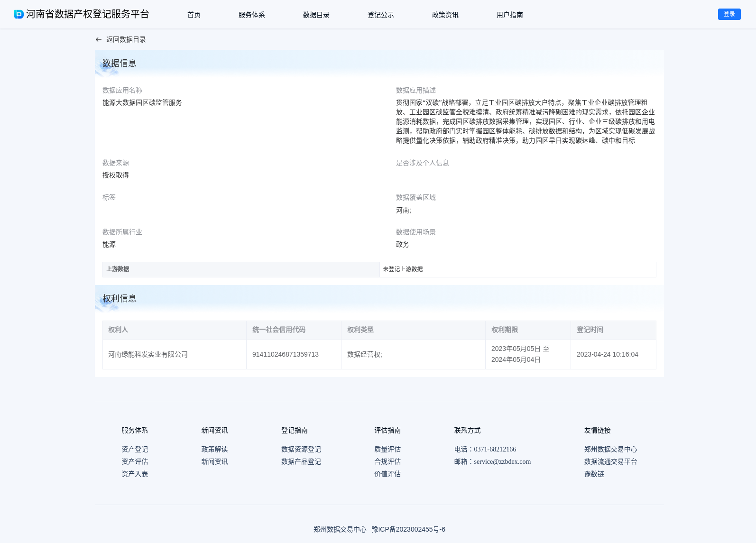This screenshot has width=756, height=543.
Task: Open footer link 数据产品登记
Action: coord(301,461)
